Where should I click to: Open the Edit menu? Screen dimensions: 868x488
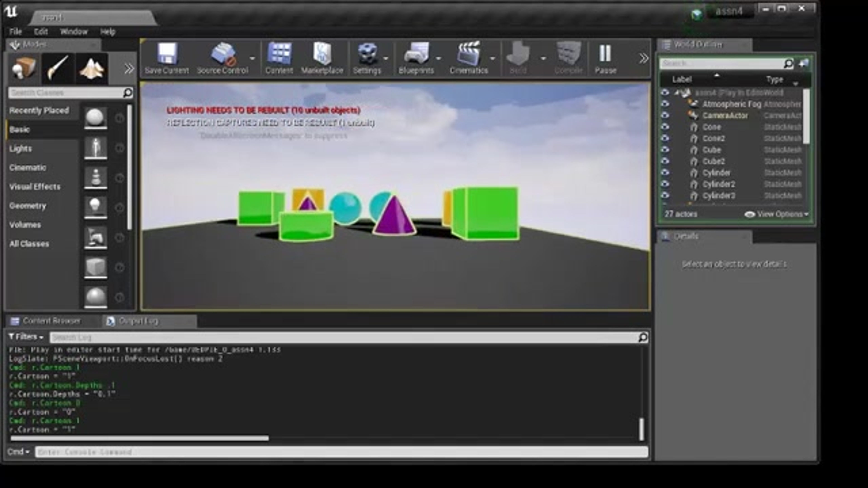coord(41,32)
